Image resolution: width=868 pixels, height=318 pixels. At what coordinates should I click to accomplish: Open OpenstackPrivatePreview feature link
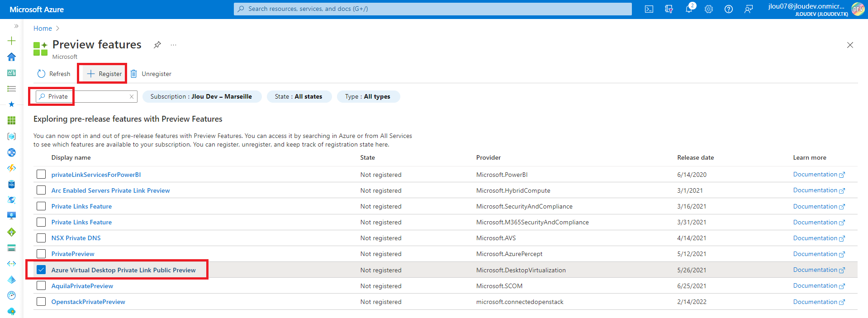pyautogui.click(x=88, y=302)
